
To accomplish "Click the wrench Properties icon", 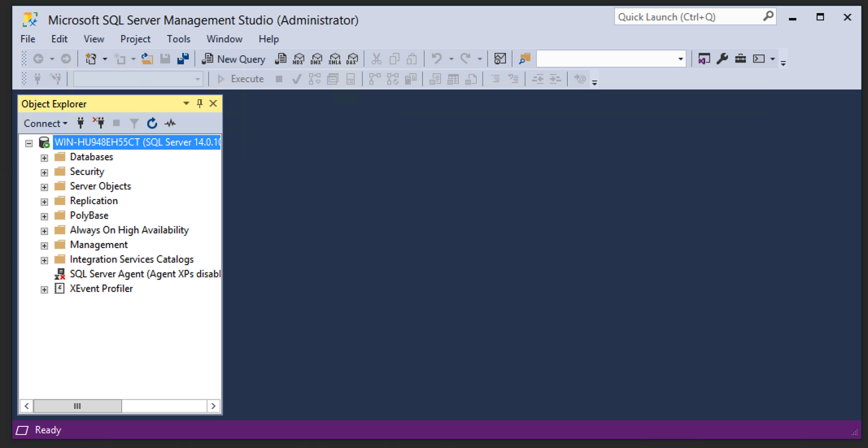I will [722, 59].
